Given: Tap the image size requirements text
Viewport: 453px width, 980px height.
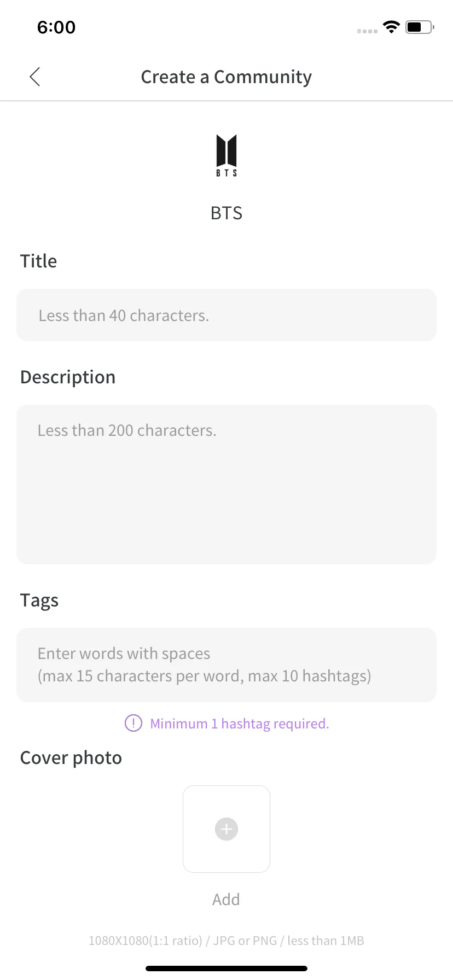Looking at the screenshot, I should point(226,941).
